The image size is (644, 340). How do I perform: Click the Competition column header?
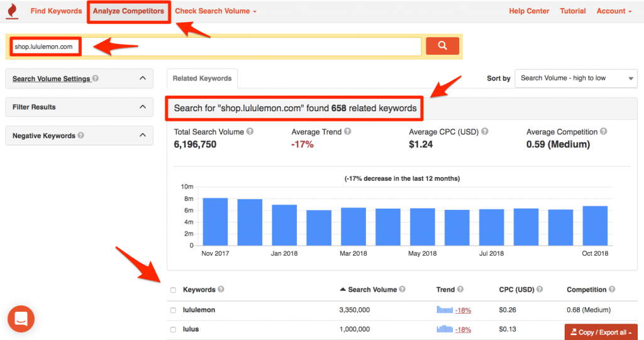pos(587,290)
